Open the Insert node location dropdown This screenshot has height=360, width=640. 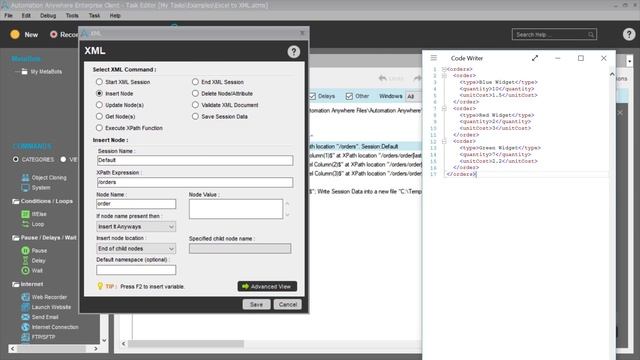(136, 249)
